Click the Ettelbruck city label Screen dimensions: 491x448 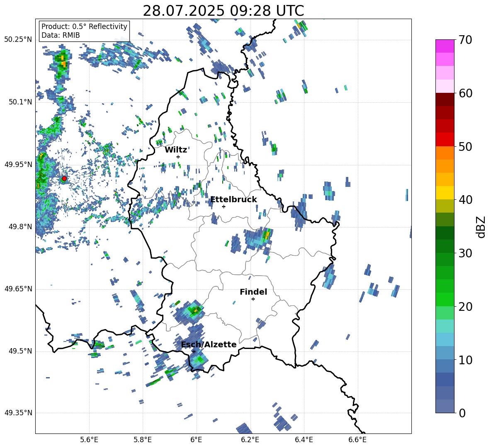tap(233, 200)
